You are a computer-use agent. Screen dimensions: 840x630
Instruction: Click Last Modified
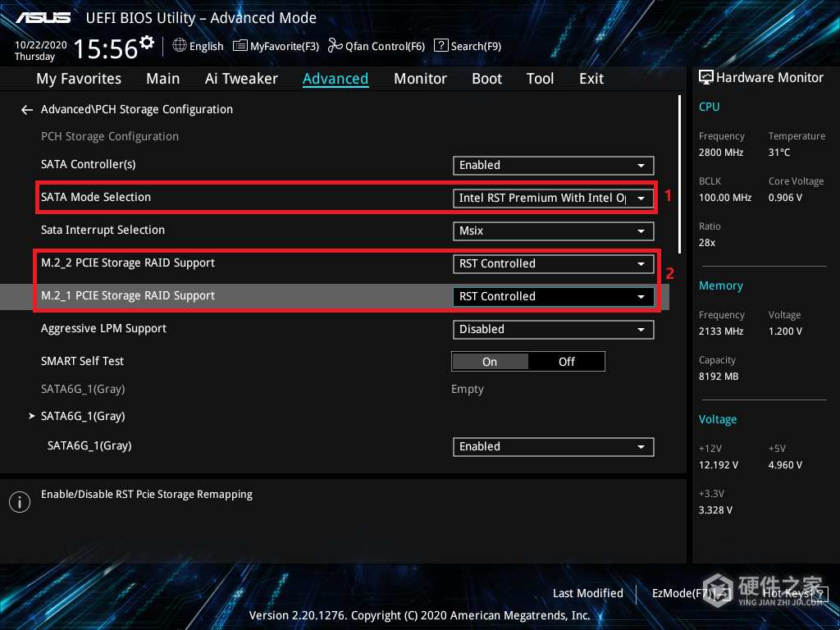tap(587, 593)
